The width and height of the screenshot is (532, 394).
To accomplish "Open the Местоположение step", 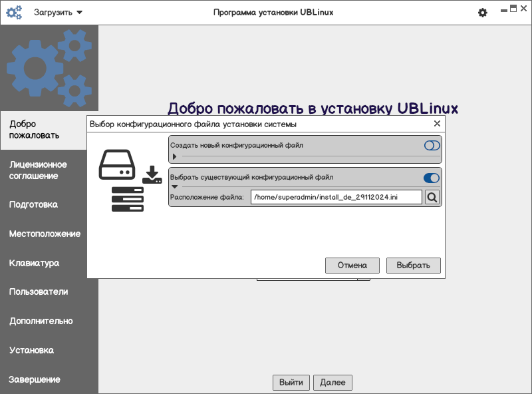I will [x=45, y=234].
